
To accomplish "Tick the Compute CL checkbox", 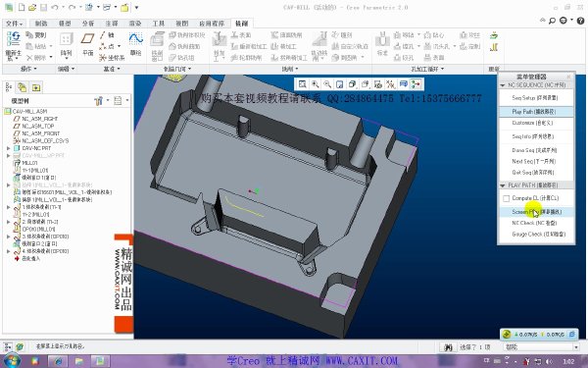I will [x=507, y=198].
